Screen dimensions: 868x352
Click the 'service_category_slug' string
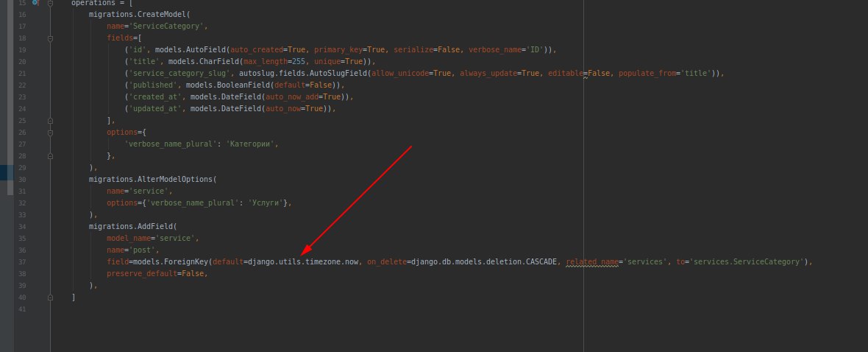179,74
